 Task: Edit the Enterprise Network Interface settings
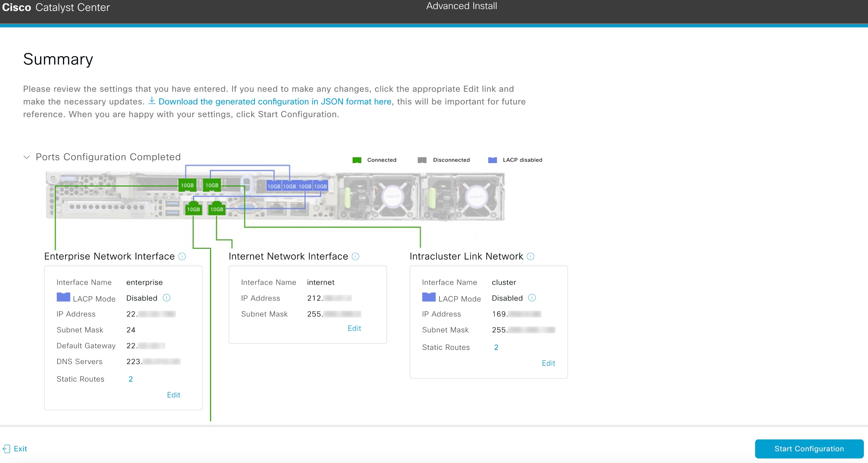[173, 395]
